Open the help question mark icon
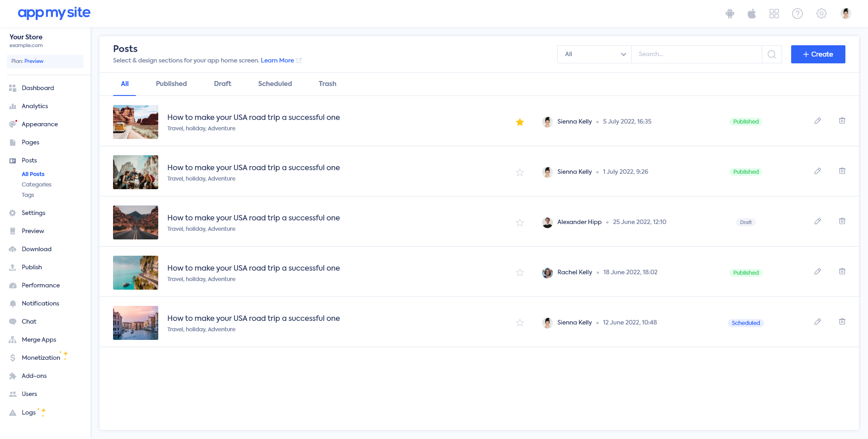 tap(797, 14)
